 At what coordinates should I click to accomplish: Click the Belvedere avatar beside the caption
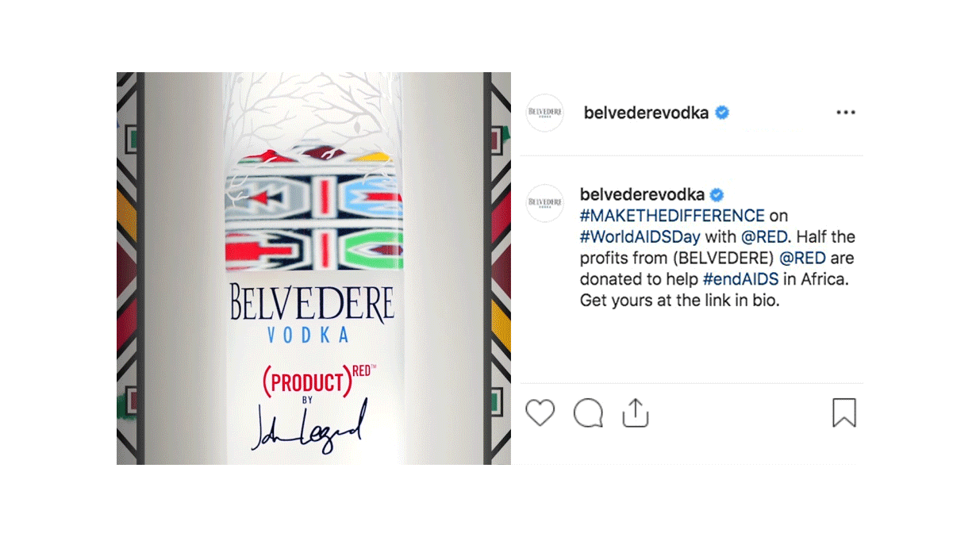(x=545, y=204)
